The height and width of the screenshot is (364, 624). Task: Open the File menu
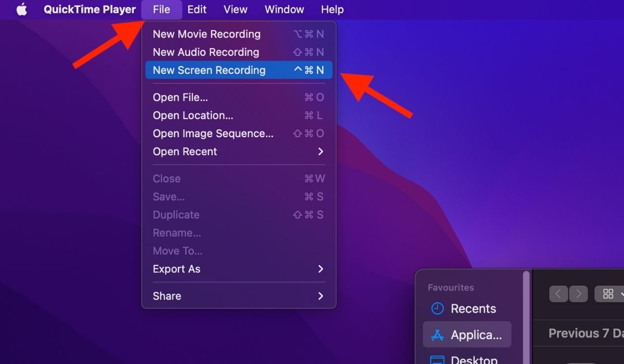pos(161,9)
